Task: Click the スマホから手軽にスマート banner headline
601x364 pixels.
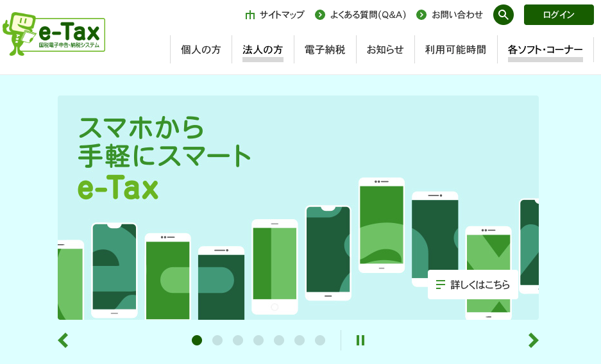Action: click(x=164, y=142)
